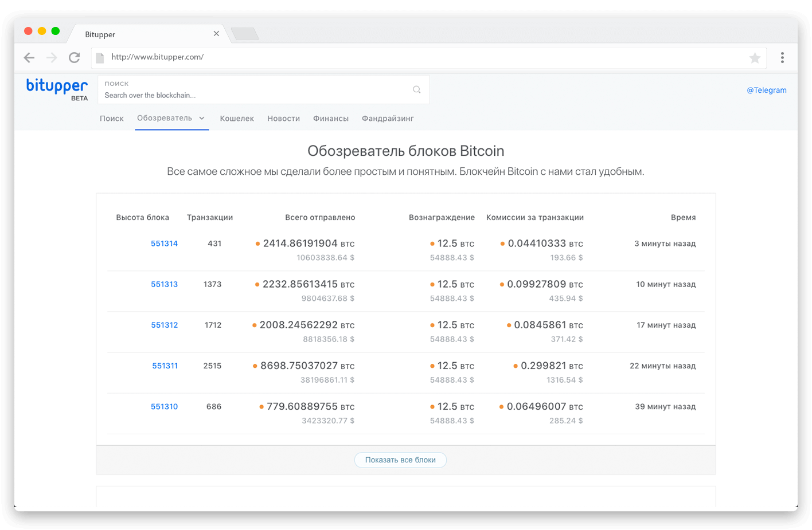Open the Кошелек menu item
Screen dimensions: 812x530
point(237,119)
